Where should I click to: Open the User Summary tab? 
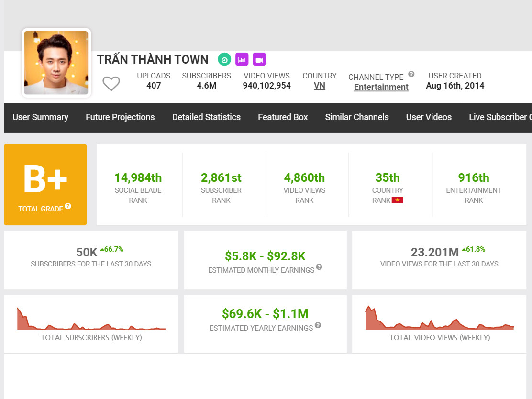click(x=40, y=117)
